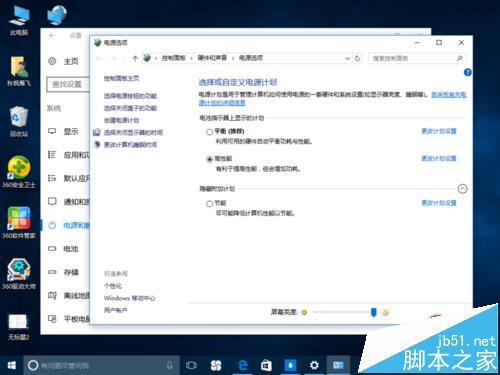Viewport: 500px width, 375px height.
Task: Click the 控制面板 breadcrumb
Action: (x=174, y=58)
